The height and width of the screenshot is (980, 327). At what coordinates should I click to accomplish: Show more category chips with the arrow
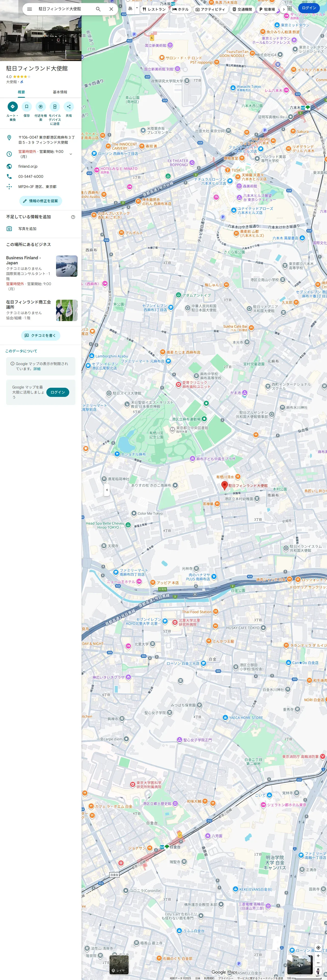(284, 9)
